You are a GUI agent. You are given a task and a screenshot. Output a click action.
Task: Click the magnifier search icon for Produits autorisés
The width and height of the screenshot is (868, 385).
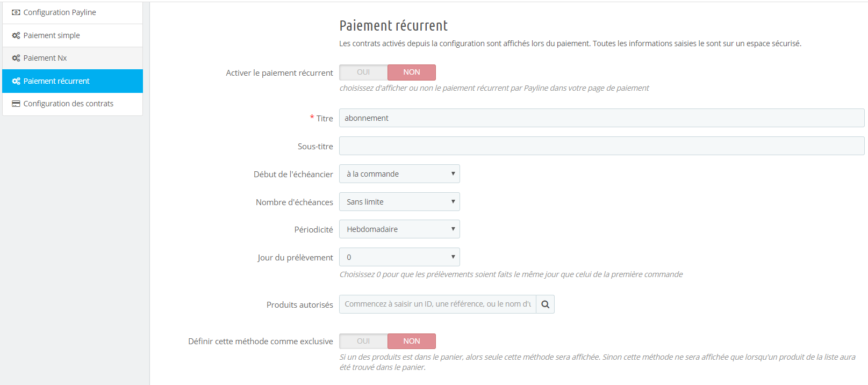[x=545, y=304]
